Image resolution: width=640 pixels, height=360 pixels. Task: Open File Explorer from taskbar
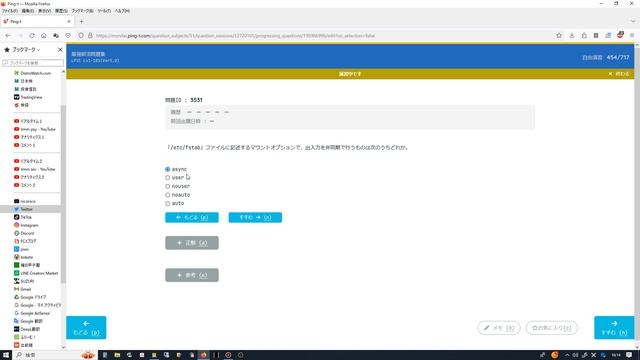[x=117, y=355]
